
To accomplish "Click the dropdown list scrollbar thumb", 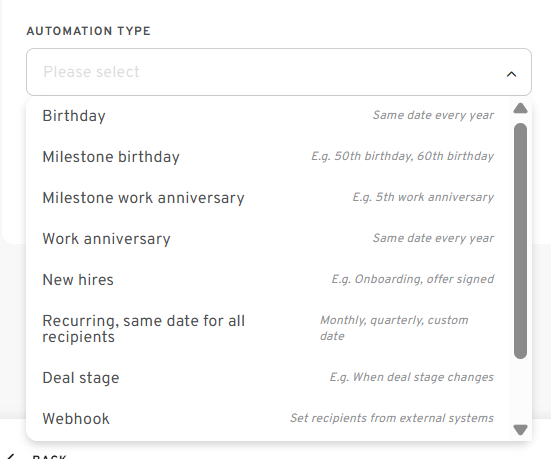I will [520, 241].
